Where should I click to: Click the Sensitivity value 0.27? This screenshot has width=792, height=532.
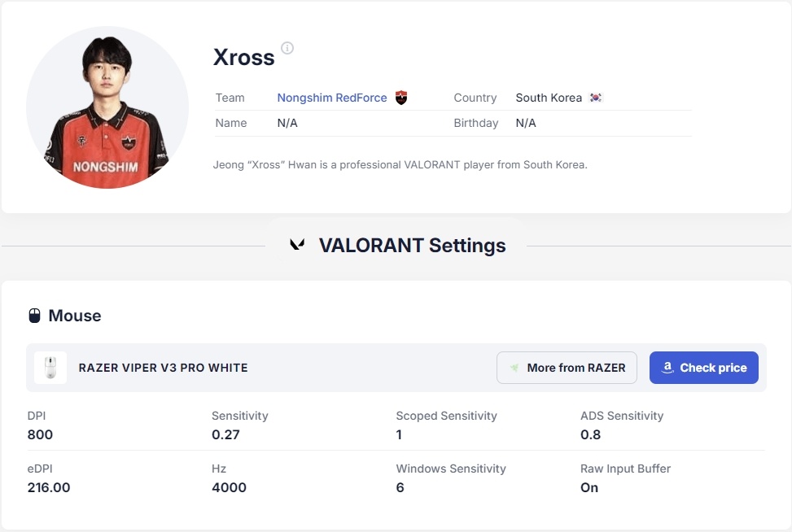click(225, 434)
